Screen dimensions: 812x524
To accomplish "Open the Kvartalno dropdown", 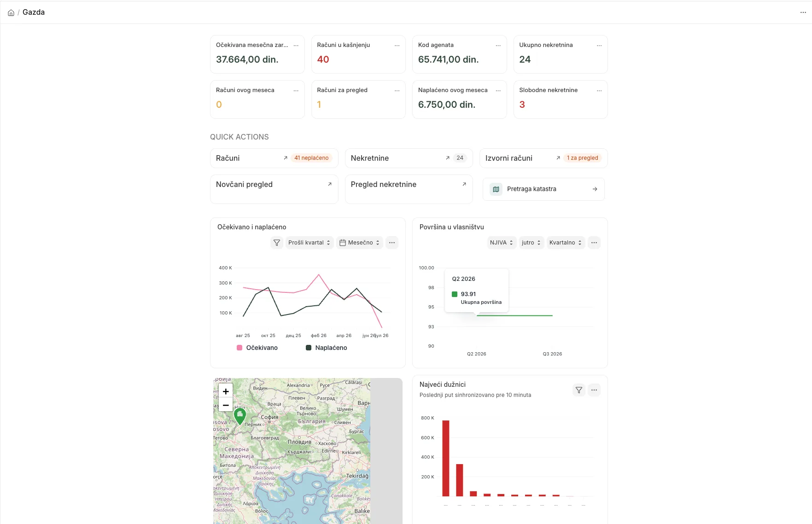I will (566, 243).
